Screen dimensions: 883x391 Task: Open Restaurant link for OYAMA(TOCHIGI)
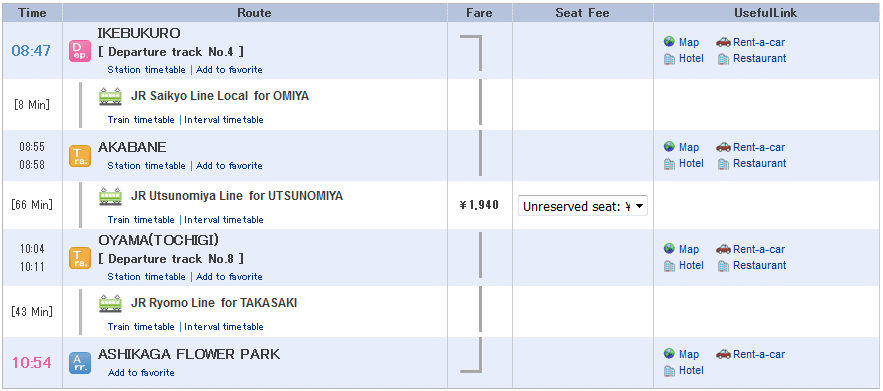click(759, 265)
